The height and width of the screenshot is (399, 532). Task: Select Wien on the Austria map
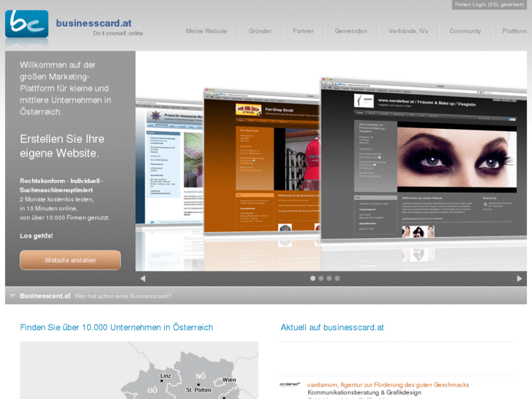pos(229,380)
